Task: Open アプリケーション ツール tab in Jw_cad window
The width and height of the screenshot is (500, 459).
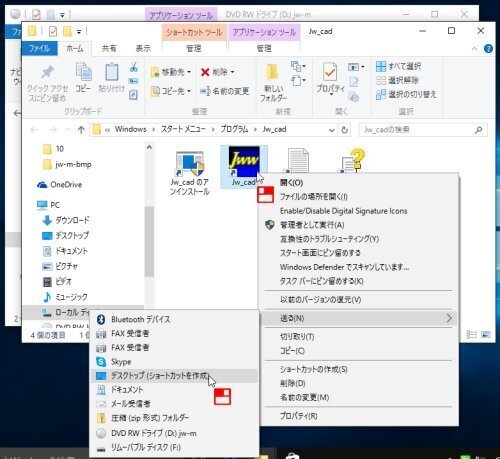Action: (x=264, y=32)
